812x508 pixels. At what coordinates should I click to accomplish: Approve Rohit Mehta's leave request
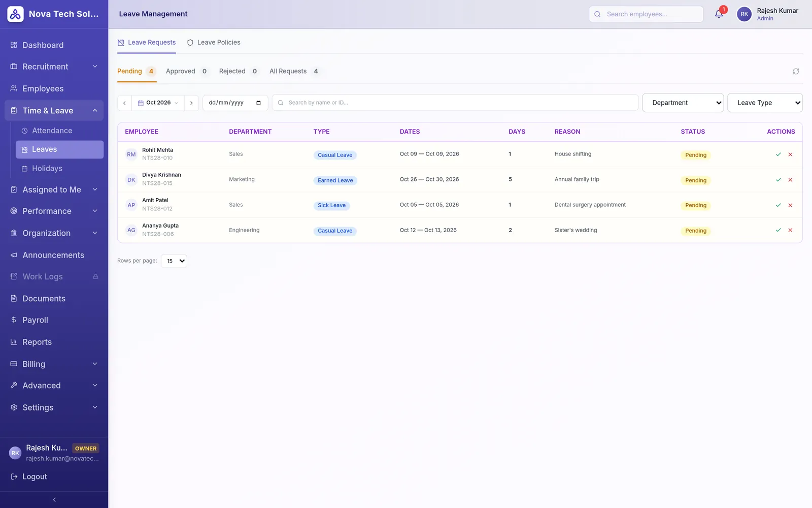coord(778,154)
